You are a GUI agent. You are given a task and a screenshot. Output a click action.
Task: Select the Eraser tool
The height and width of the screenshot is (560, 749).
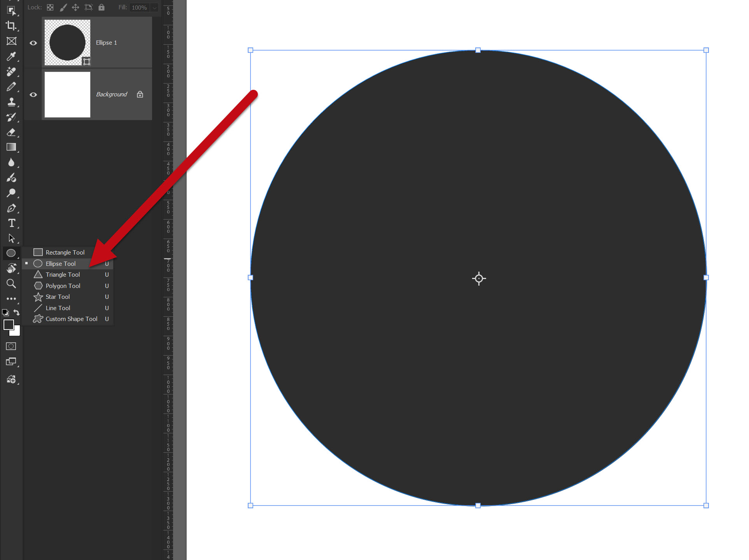[x=11, y=132]
